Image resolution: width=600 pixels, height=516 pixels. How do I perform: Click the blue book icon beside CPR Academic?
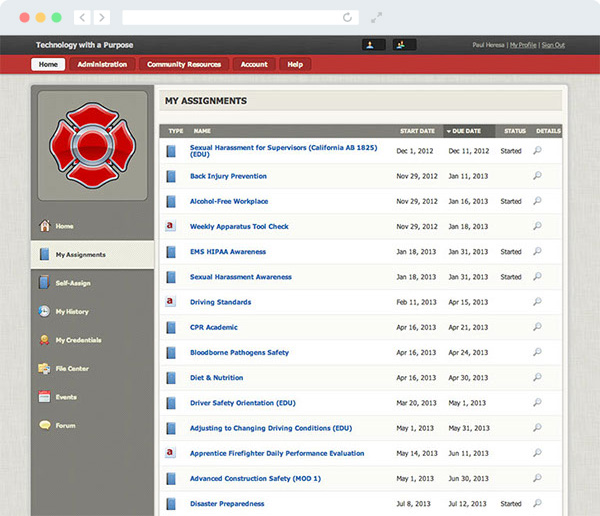[x=171, y=328]
